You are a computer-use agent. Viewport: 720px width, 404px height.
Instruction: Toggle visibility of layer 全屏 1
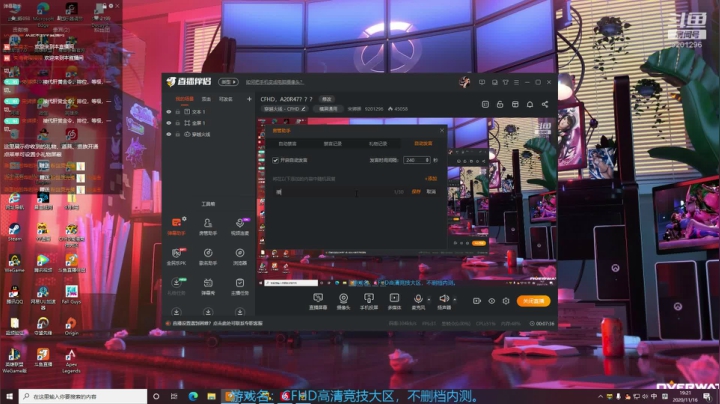(x=169, y=123)
